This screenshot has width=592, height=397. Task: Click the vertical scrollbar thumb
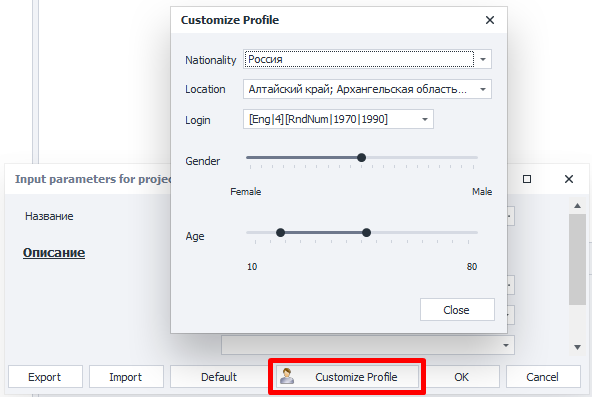[577, 259]
